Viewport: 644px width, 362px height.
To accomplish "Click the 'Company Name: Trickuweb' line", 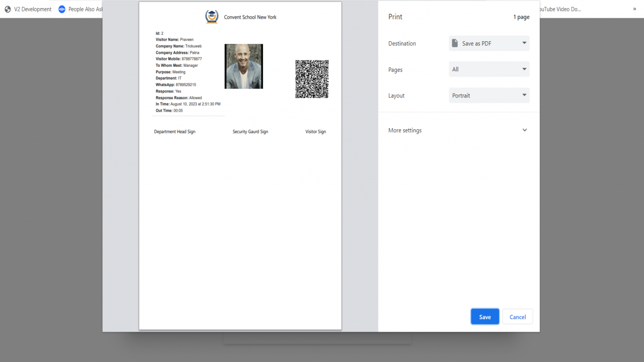I will (179, 46).
